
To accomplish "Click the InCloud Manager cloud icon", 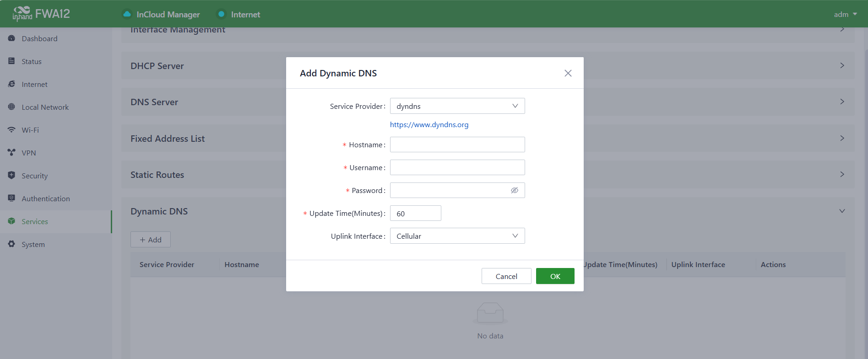I will pos(127,14).
